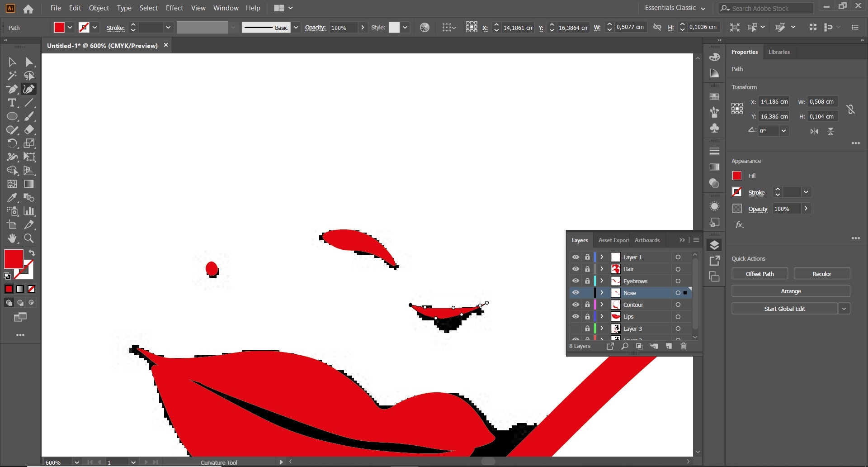
Task: Click the Locate Object magnifier icon
Action: [625, 346]
